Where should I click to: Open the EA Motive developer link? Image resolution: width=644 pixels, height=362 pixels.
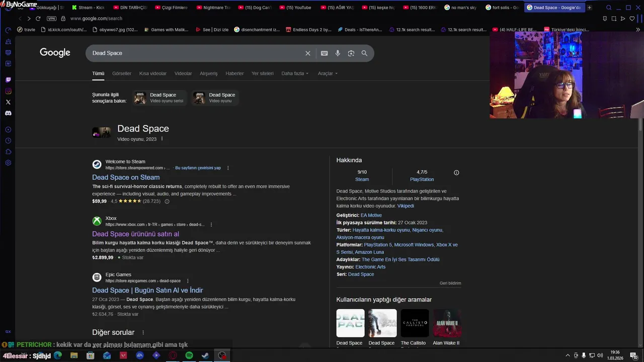(371, 215)
